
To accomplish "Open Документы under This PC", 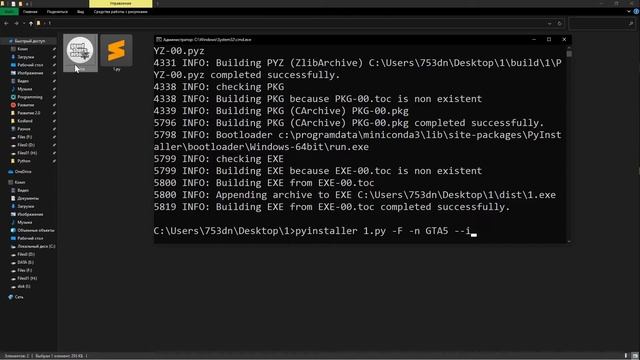I will pos(28,198).
